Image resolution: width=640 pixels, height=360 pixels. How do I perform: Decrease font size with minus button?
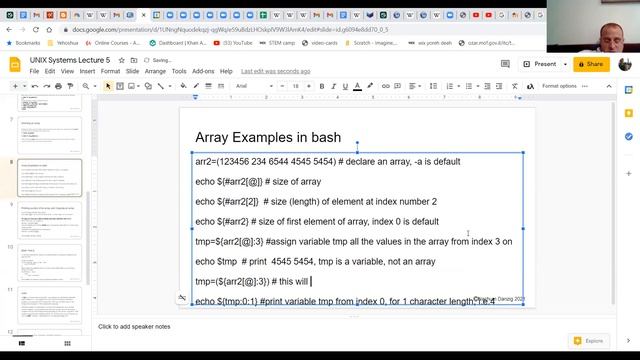[282, 86]
